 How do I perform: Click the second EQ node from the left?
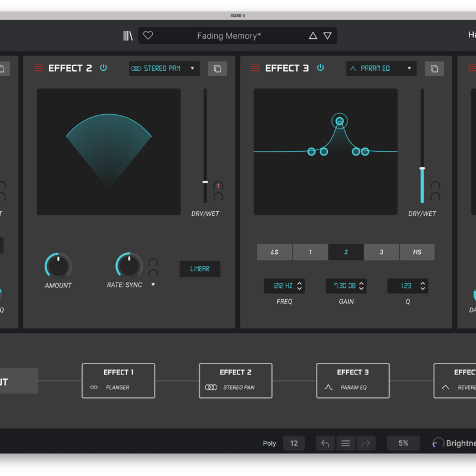[324, 152]
